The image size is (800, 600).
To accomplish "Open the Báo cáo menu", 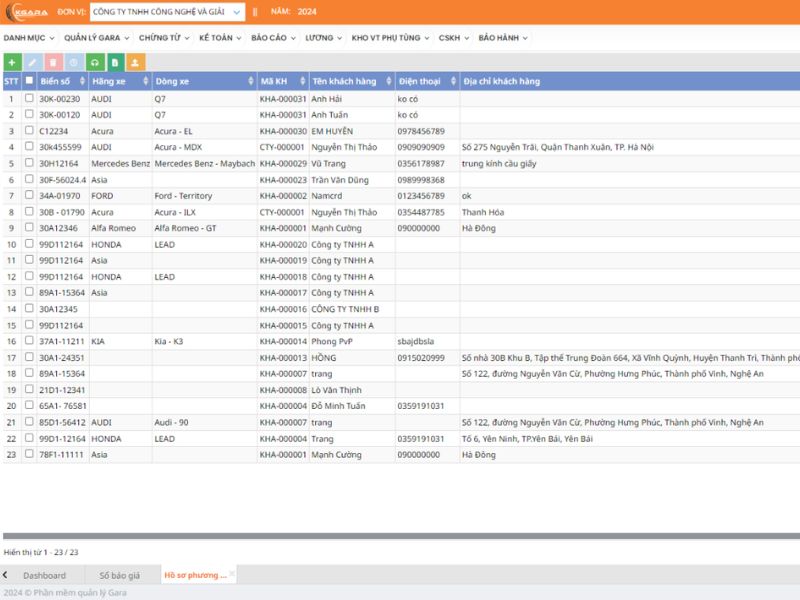I will [271, 38].
